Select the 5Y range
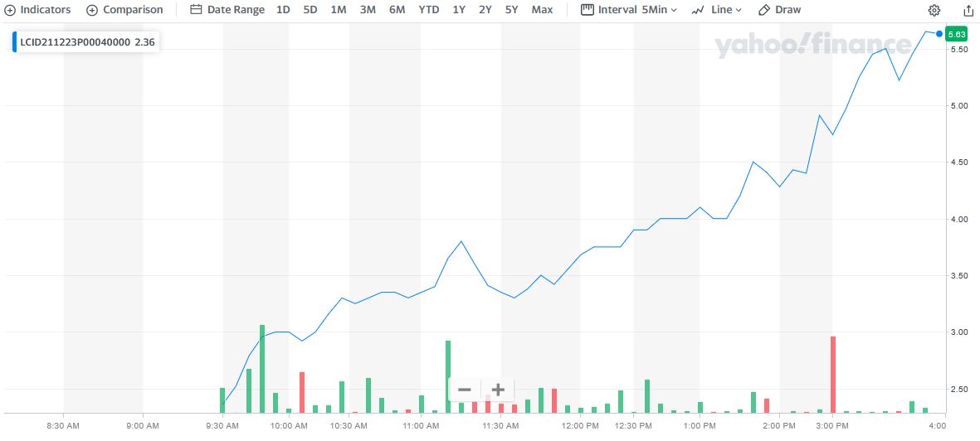980x441 pixels. pos(511,10)
